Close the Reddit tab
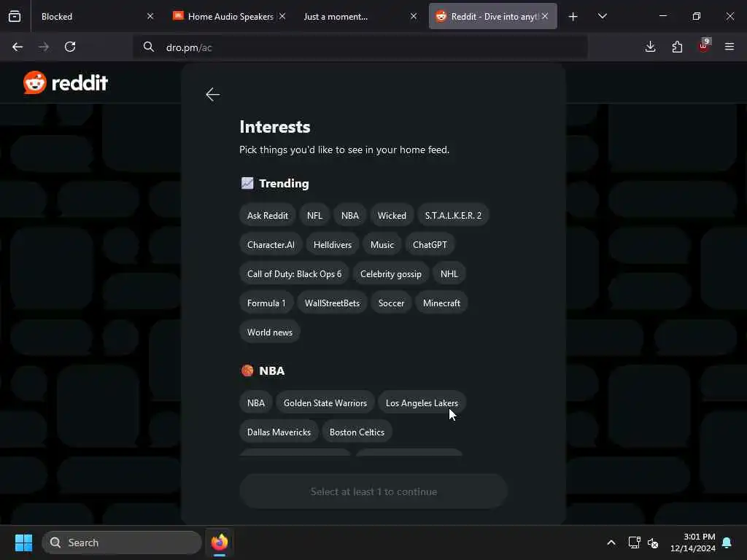Image resolution: width=747 pixels, height=560 pixels. [x=545, y=16]
